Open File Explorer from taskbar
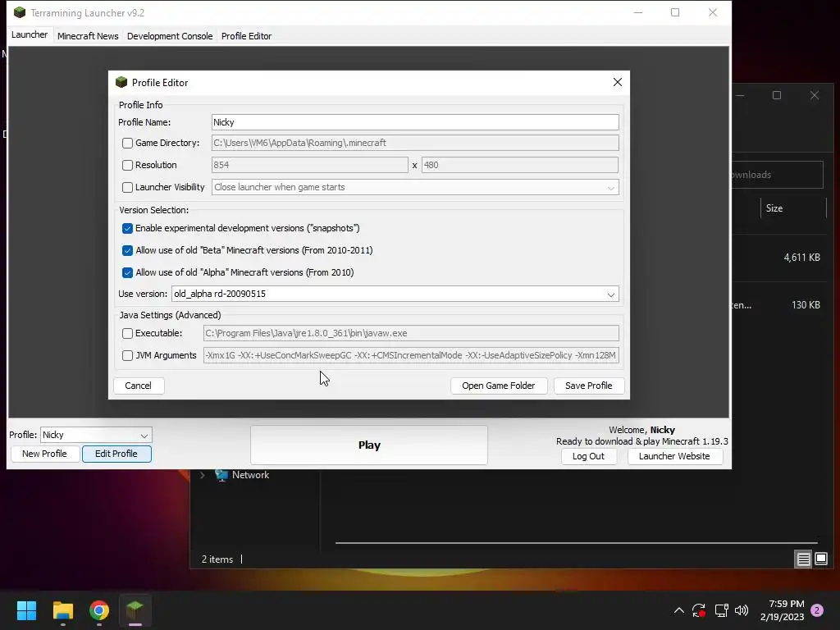The width and height of the screenshot is (840, 630). pos(62,610)
